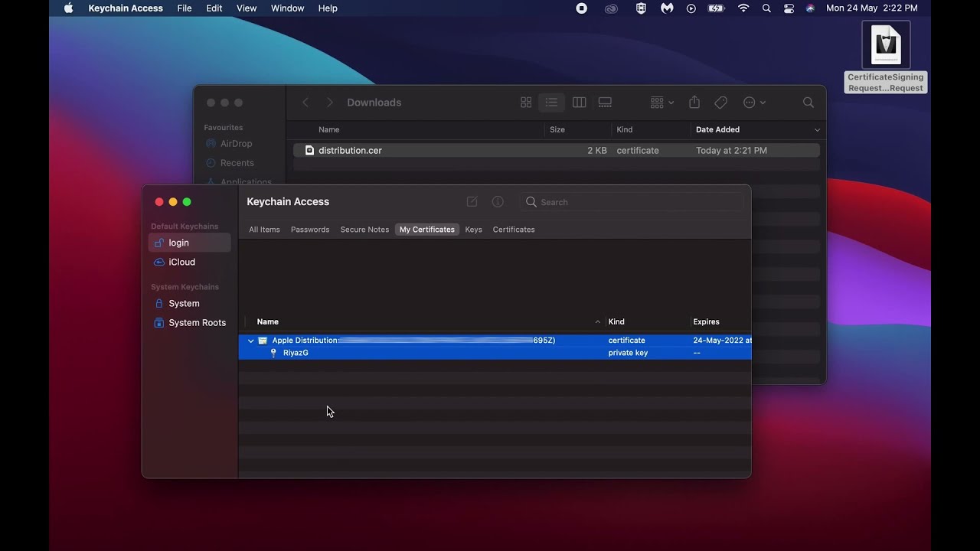Screen dimensions: 980x551
Task: Open the Help menu
Action: click(328, 8)
